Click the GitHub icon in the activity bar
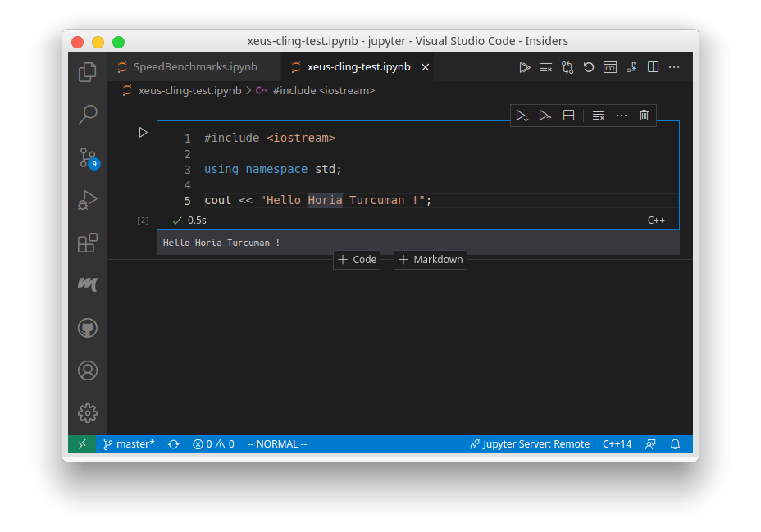The width and height of the screenshot is (761, 532). 88,329
